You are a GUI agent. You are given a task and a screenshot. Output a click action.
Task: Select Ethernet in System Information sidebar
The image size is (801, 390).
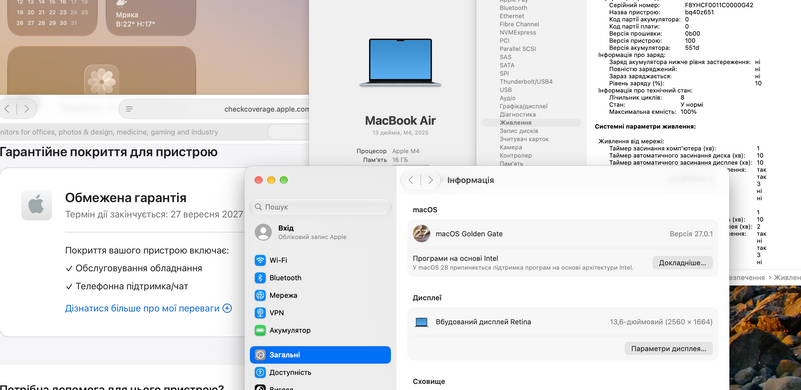click(x=512, y=16)
